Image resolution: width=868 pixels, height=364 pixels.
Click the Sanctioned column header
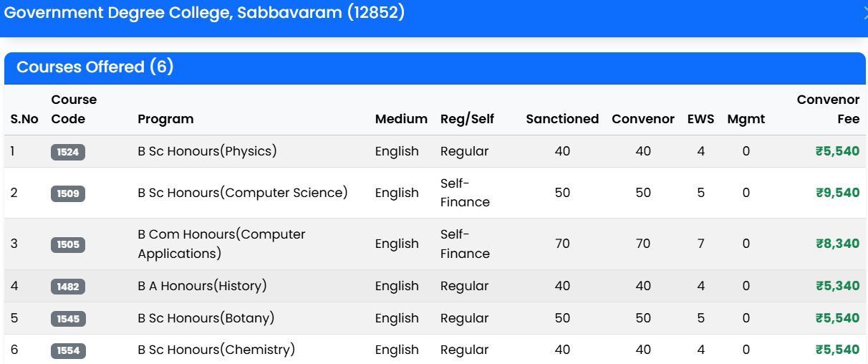point(562,119)
